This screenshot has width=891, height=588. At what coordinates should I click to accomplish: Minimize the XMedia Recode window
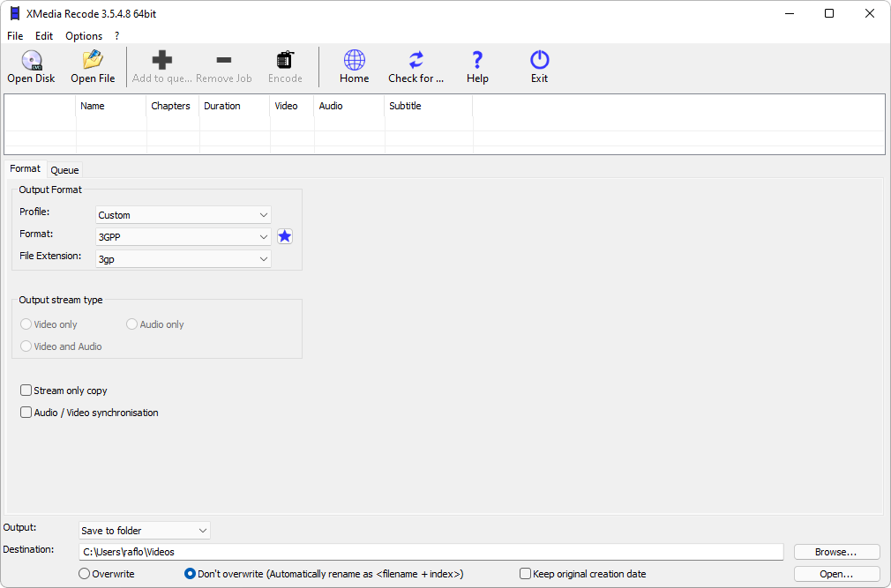(790, 13)
